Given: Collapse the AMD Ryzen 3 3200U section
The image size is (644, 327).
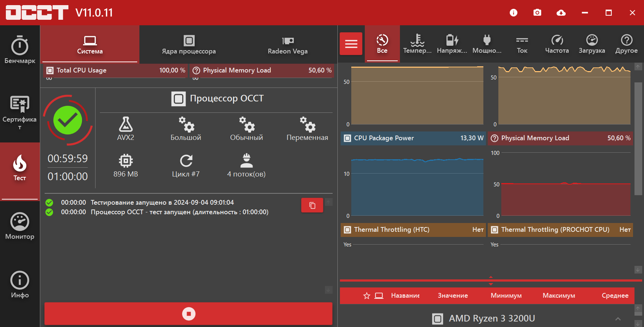Looking at the screenshot, I should click(618, 319).
